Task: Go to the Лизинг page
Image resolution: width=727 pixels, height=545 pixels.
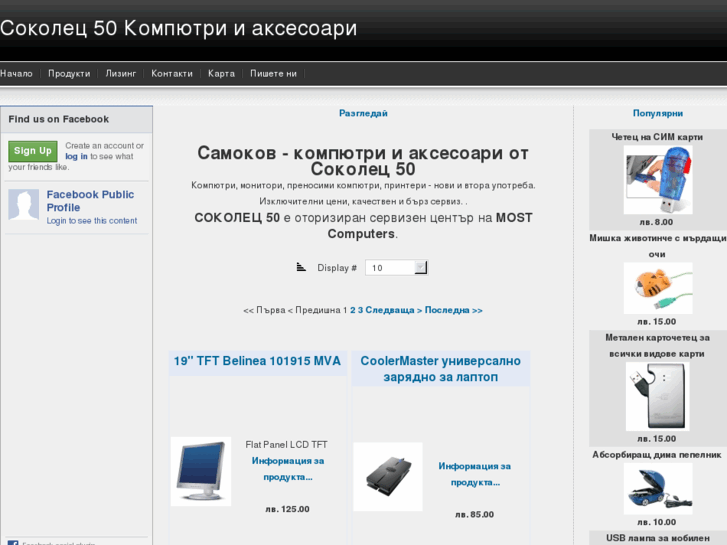Action: pos(121,73)
